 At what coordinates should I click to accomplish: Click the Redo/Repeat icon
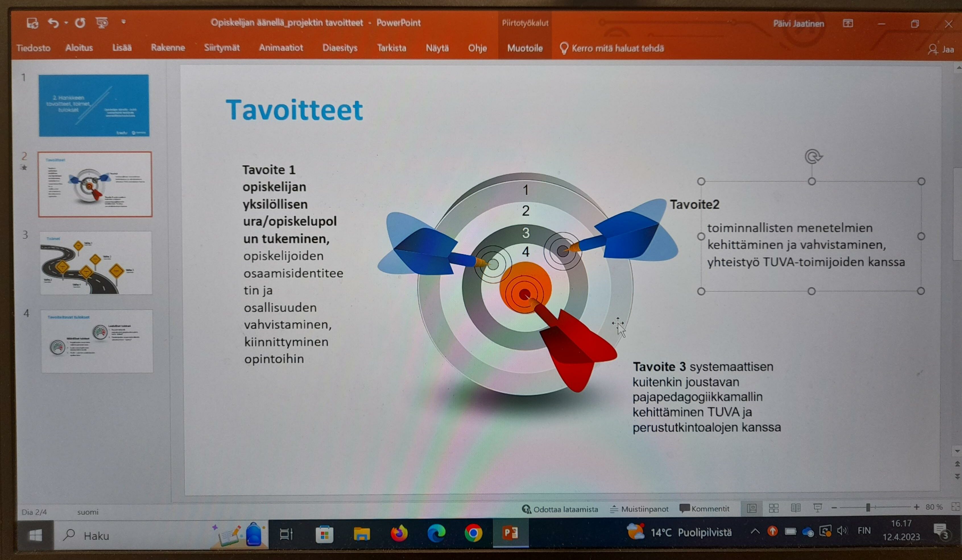point(80,23)
